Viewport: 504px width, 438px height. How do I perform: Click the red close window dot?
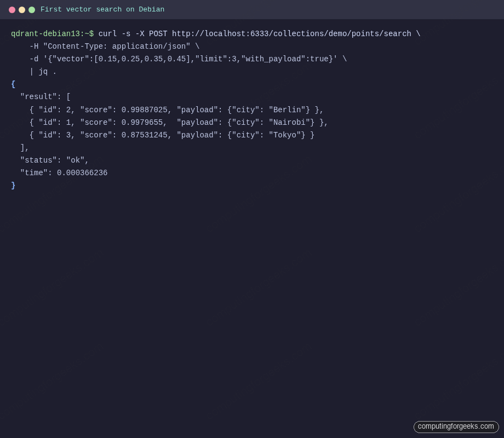click(x=12, y=10)
